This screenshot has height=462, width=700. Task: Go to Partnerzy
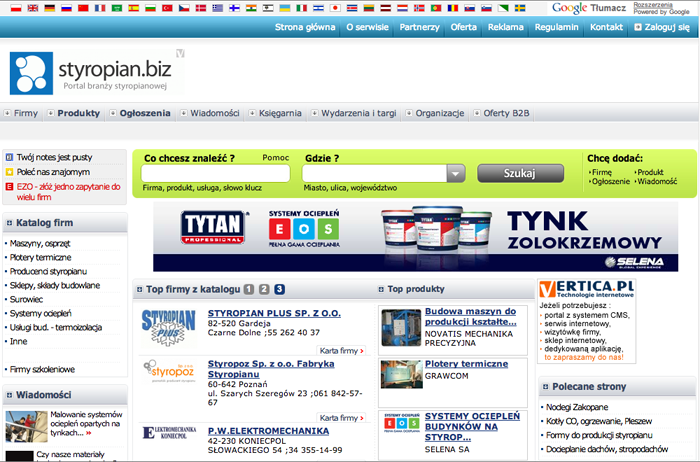419,27
